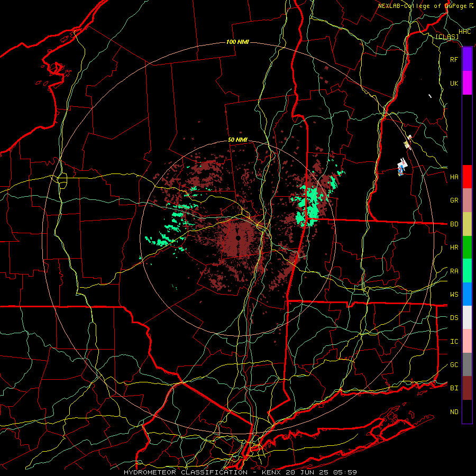
Task: Click the BI brown legend swatch
Action: tap(467, 388)
